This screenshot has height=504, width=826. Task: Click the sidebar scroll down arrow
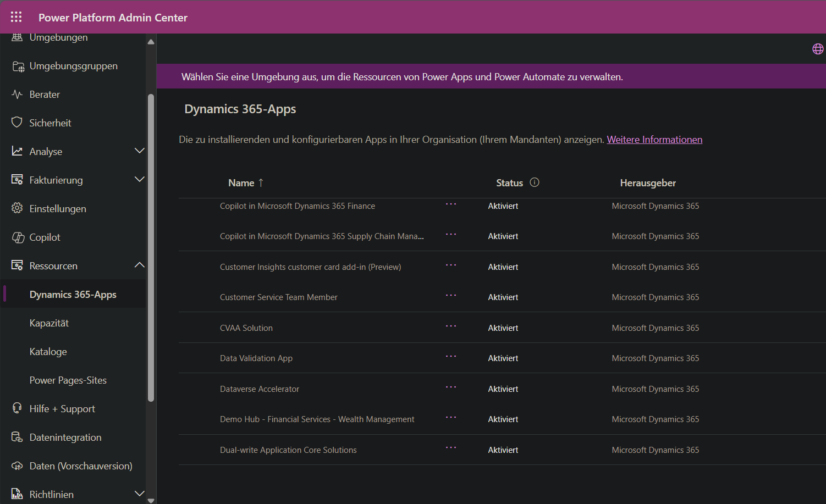pos(151,500)
